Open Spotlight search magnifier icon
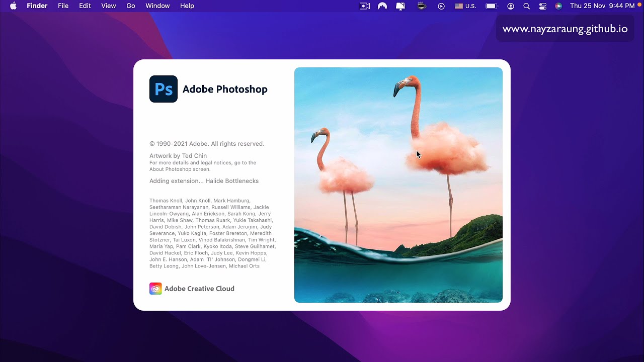Screen dimensions: 644x362 (527, 6)
